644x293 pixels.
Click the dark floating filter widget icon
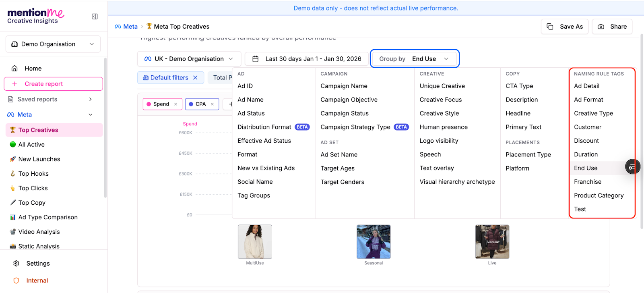pyautogui.click(x=632, y=167)
